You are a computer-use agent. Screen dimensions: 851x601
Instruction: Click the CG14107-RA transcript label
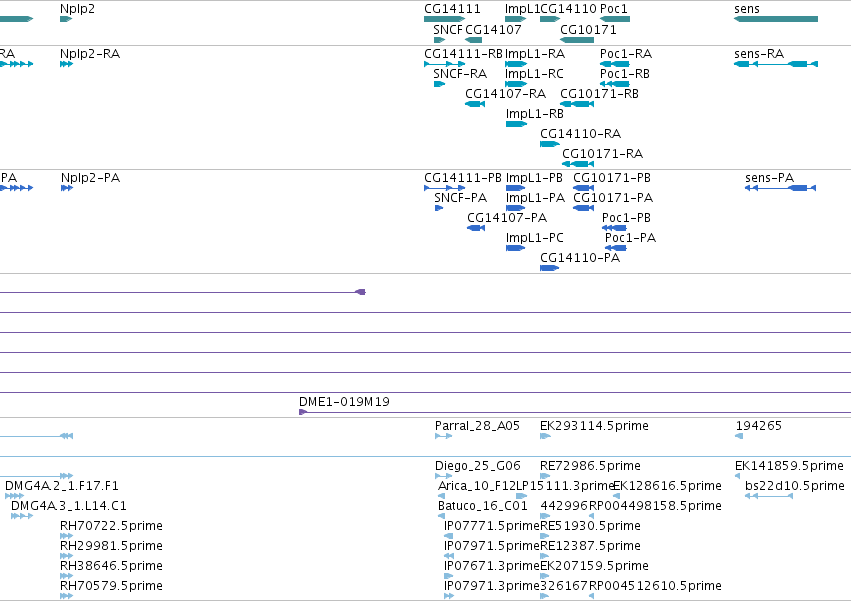[505, 94]
